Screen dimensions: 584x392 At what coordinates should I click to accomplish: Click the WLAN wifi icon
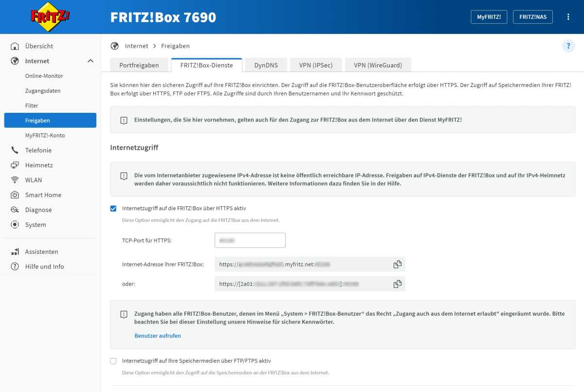click(15, 180)
